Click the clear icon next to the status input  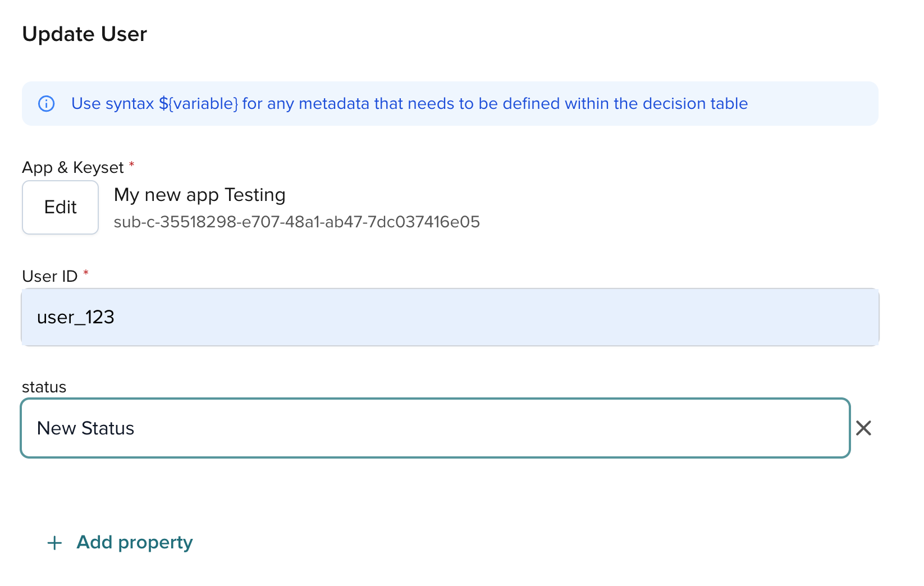(x=863, y=428)
